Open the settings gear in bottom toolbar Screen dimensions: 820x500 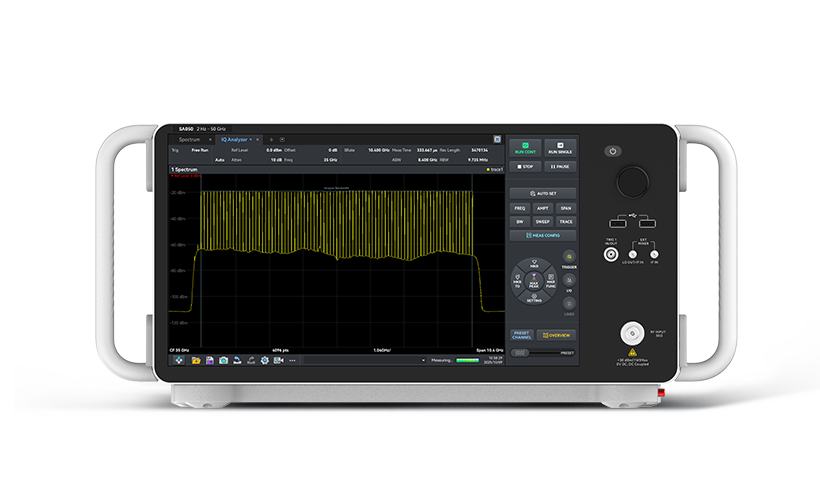264,359
